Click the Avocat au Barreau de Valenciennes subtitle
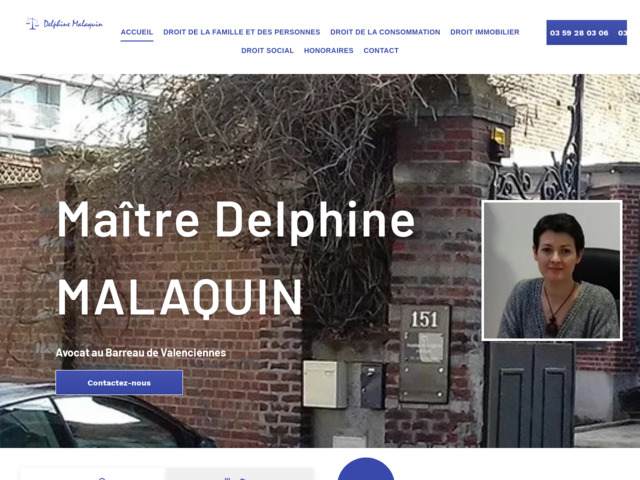 click(141, 353)
